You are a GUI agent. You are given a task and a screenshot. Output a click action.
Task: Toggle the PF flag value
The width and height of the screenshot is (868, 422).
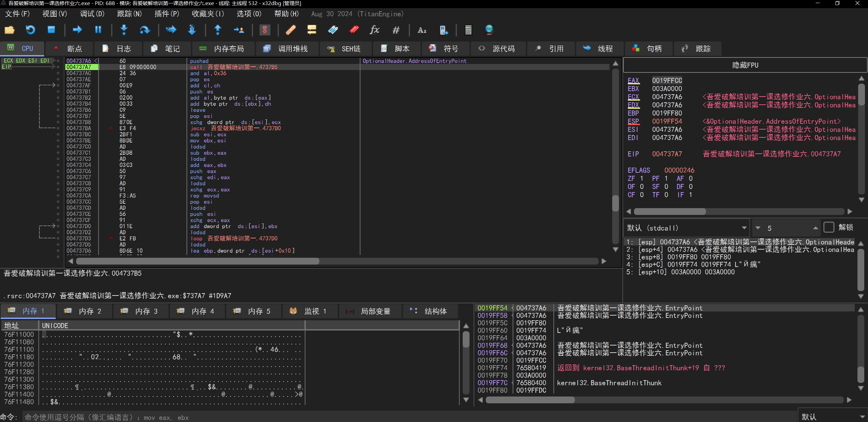(666, 179)
